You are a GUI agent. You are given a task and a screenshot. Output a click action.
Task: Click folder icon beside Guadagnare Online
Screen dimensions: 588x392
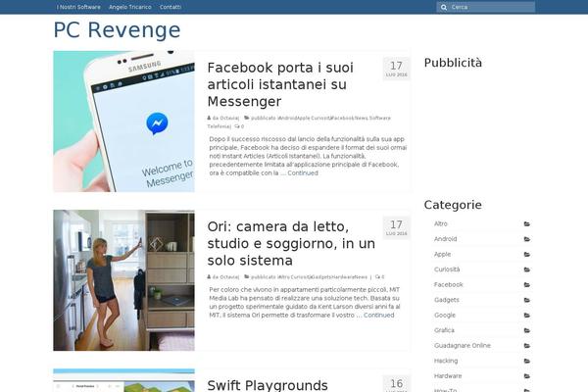(x=527, y=346)
